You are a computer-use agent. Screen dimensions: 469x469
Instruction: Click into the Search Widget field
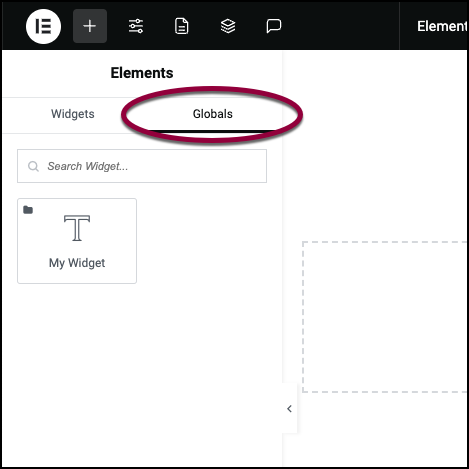point(142,166)
